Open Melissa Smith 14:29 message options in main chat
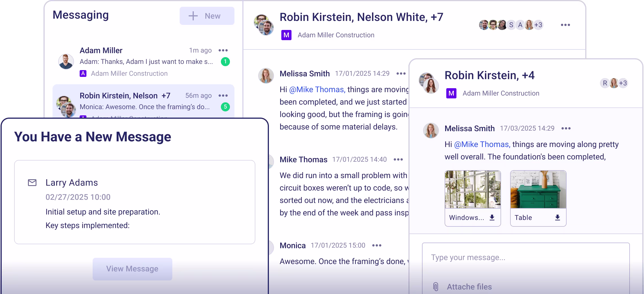644x294 pixels. 401,73
